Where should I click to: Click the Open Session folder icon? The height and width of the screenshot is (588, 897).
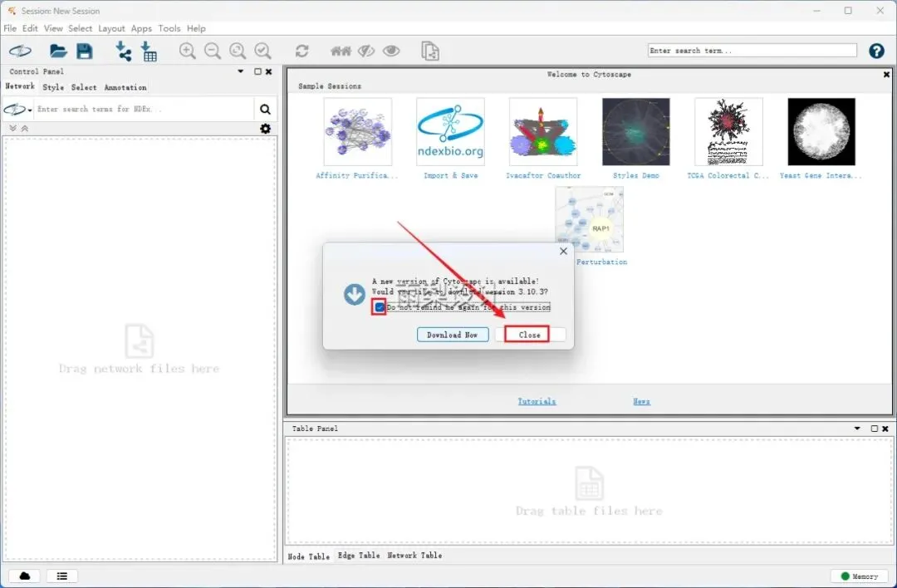(x=58, y=51)
